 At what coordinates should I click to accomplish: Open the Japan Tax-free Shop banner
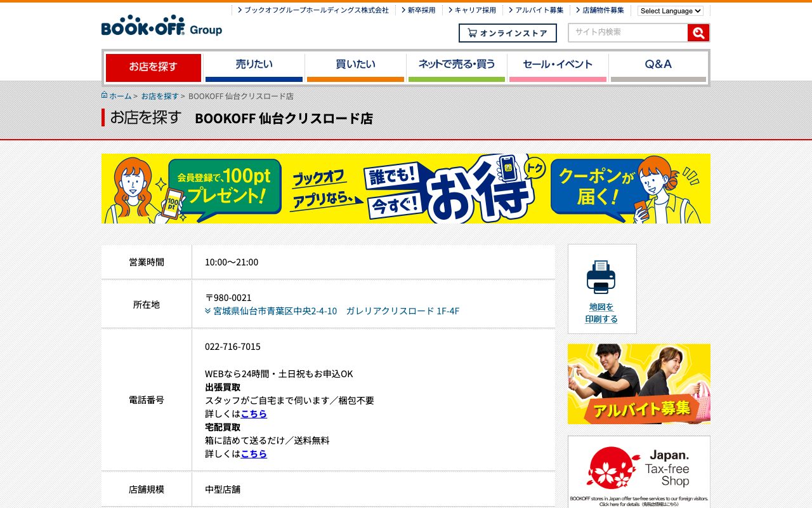639,471
